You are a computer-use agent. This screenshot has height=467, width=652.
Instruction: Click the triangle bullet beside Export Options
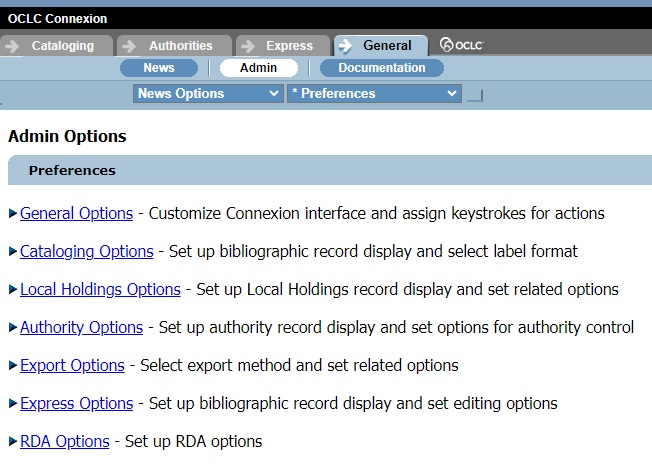13,365
